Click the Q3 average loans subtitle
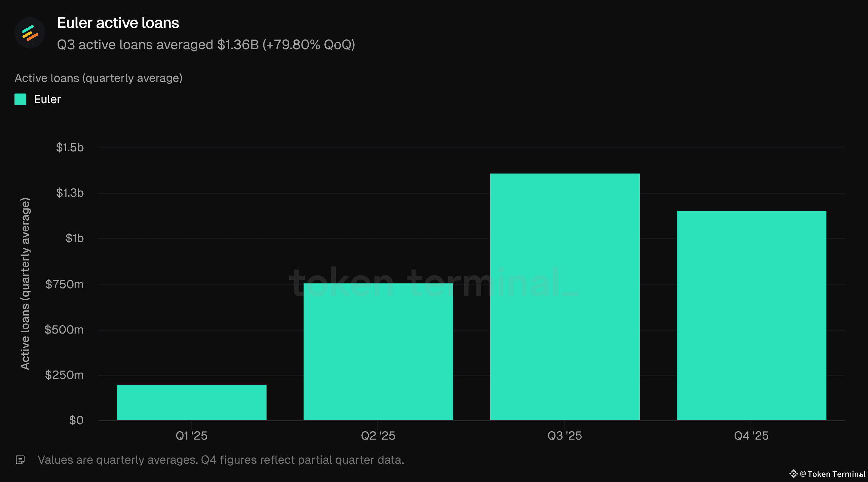Image resolution: width=868 pixels, height=482 pixels. (206, 45)
